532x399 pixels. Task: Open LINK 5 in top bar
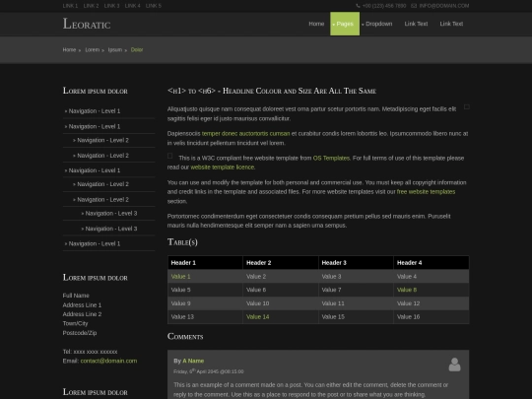[154, 6]
